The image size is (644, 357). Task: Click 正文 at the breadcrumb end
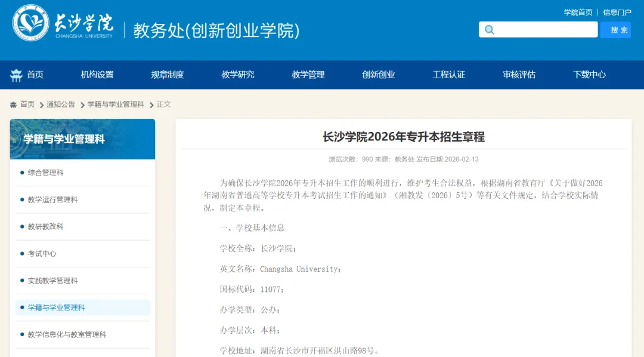coord(163,104)
